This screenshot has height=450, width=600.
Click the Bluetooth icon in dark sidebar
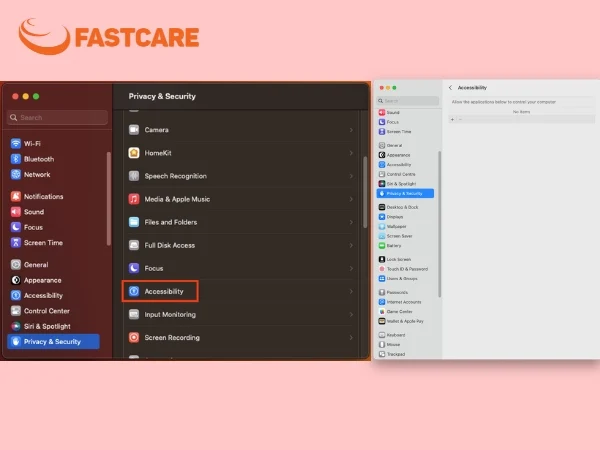pyautogui.click(x=16, y=159)
